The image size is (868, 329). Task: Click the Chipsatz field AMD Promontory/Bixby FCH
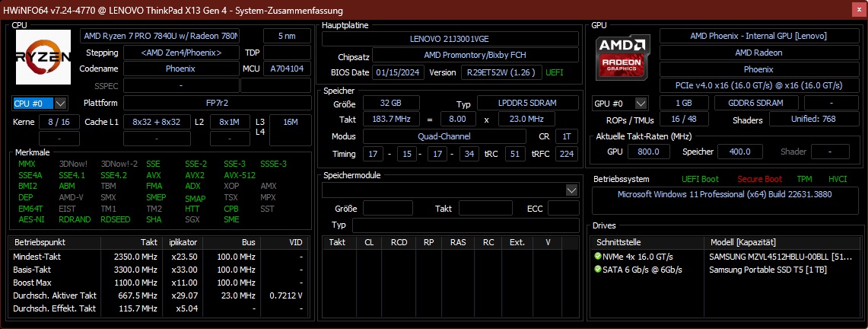click(x=475, y=56)
